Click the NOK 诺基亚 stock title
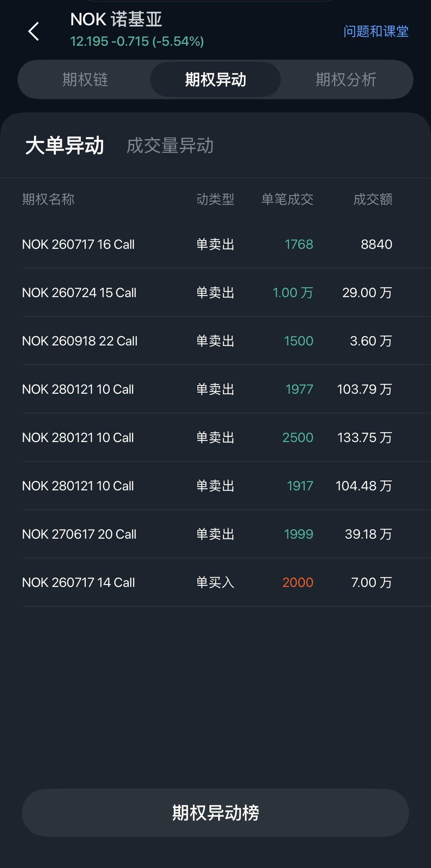This screenshot has height=868, width=431. [116, 19]
